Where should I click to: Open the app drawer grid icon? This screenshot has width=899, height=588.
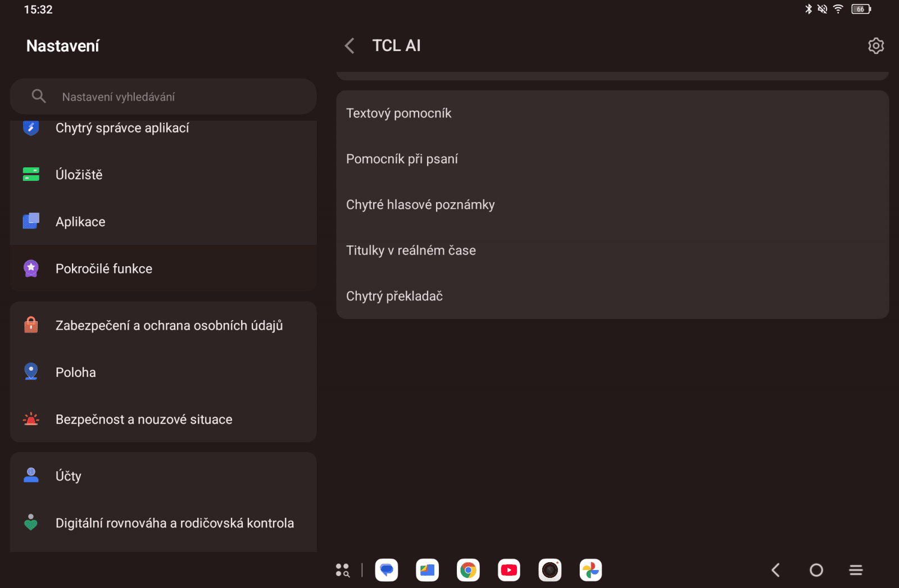343,569
